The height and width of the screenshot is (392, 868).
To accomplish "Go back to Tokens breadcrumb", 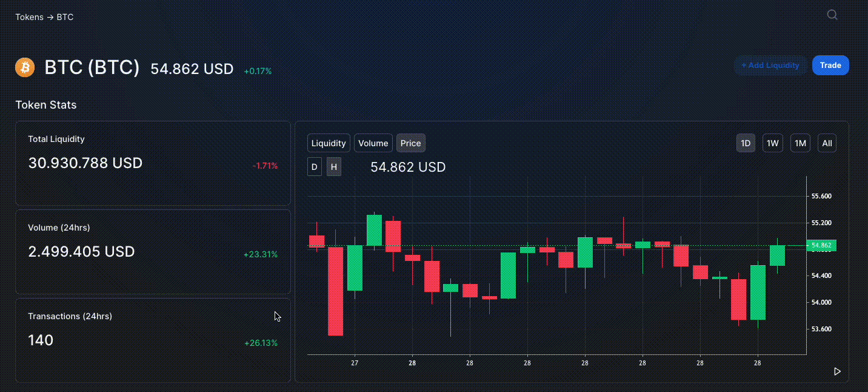I will pos(30,17).
